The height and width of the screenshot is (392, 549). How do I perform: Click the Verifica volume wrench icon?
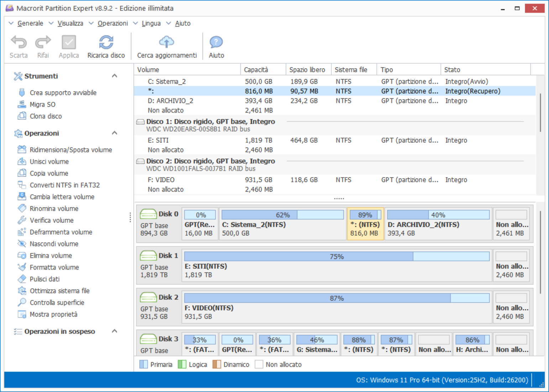pyautogui.click(x=22, y=220)
